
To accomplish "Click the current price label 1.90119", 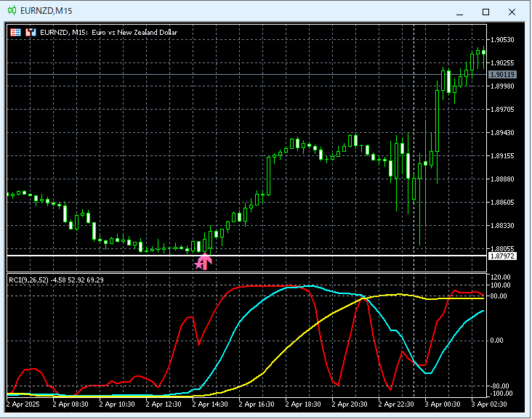I will pyautogui.click(x=502, y=75).
